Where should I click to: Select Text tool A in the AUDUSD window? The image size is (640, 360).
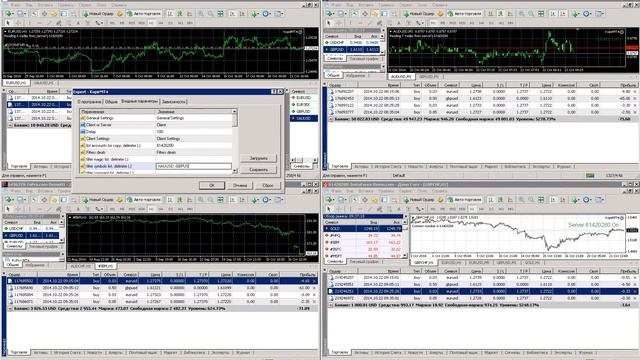(399, 23)
